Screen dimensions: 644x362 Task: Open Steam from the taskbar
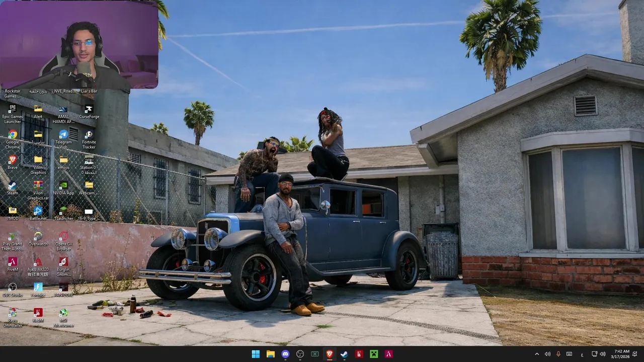pyautogui.click(x=344, y=354)
